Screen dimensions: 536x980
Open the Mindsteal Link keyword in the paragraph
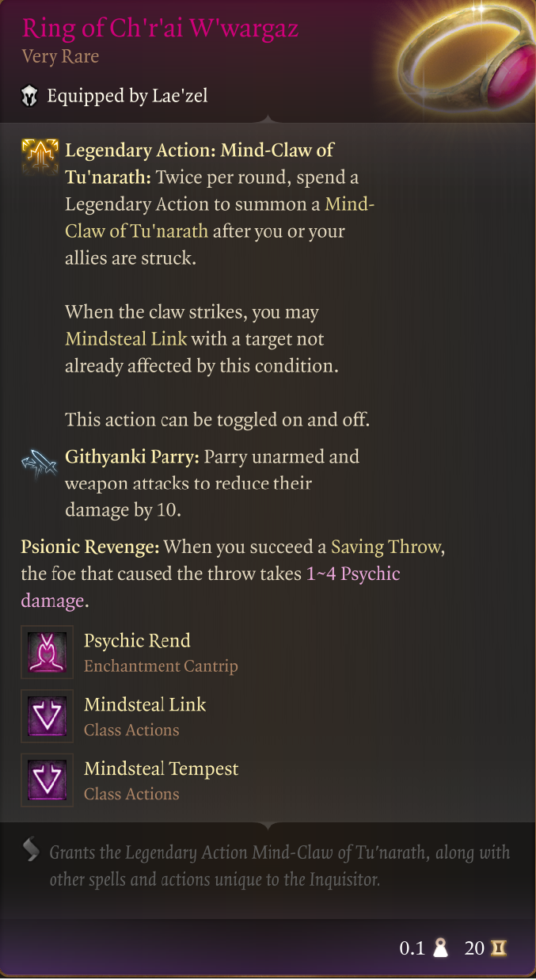tap(126, 339)
